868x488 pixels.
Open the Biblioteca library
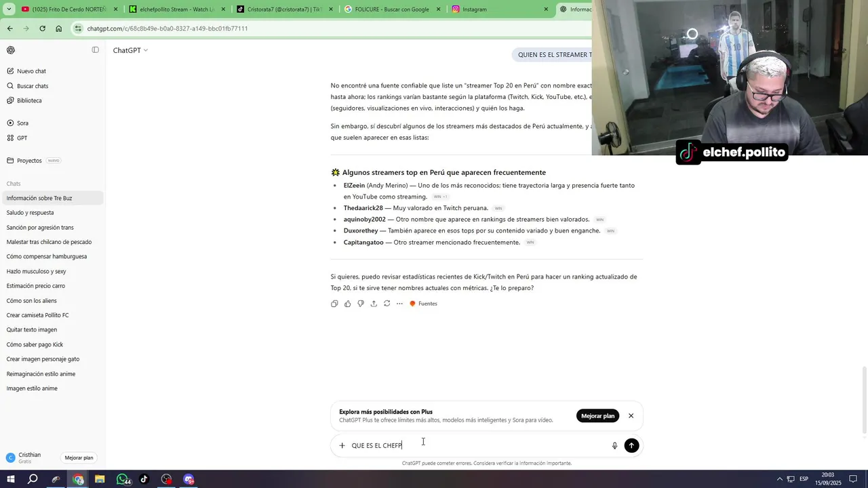click(29, 100)
